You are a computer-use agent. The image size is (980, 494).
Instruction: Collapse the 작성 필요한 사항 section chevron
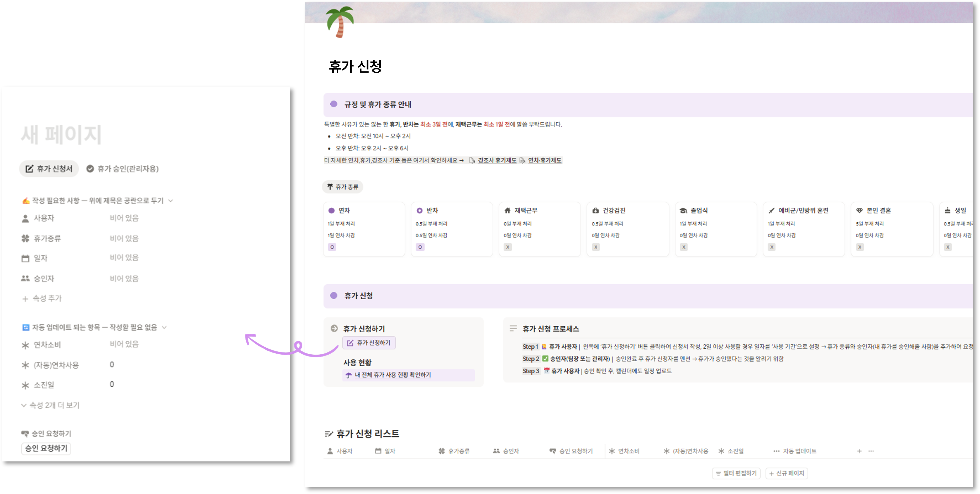[171, 201]
